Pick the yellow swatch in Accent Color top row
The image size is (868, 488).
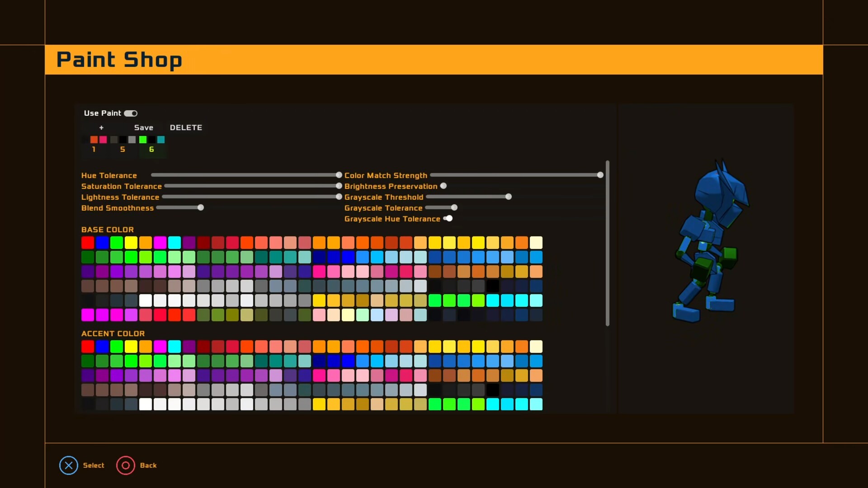131,347
